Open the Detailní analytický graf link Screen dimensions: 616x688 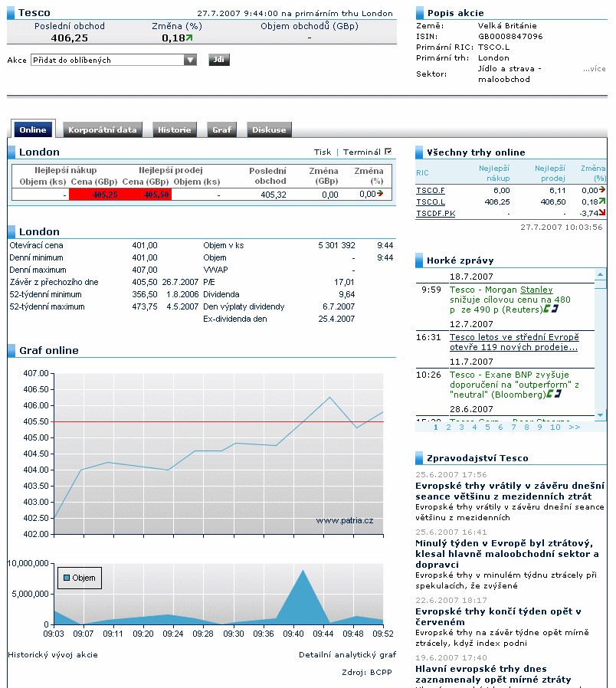tap(347, 655)
